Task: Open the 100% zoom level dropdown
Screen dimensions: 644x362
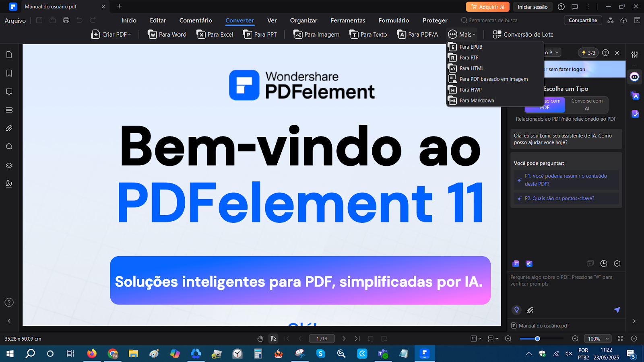Action: pyautogui.click(x=599, y=339)
